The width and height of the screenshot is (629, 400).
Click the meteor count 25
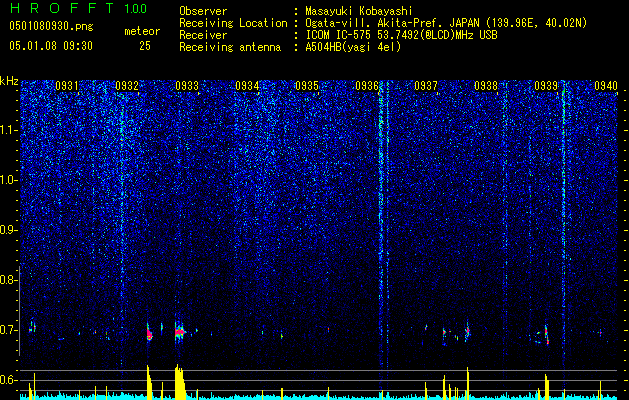145,46
